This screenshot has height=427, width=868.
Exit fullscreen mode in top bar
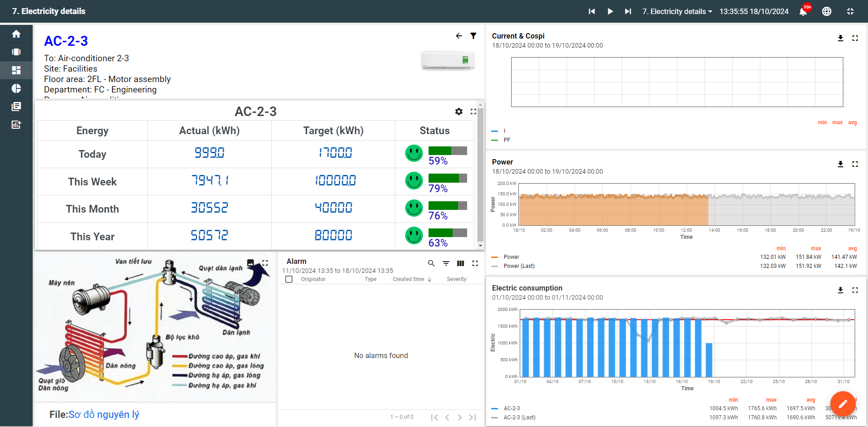pos(850,11)
